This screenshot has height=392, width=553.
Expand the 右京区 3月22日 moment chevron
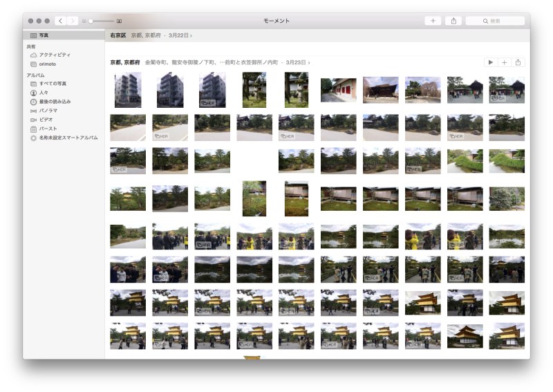tap(191, 36)
